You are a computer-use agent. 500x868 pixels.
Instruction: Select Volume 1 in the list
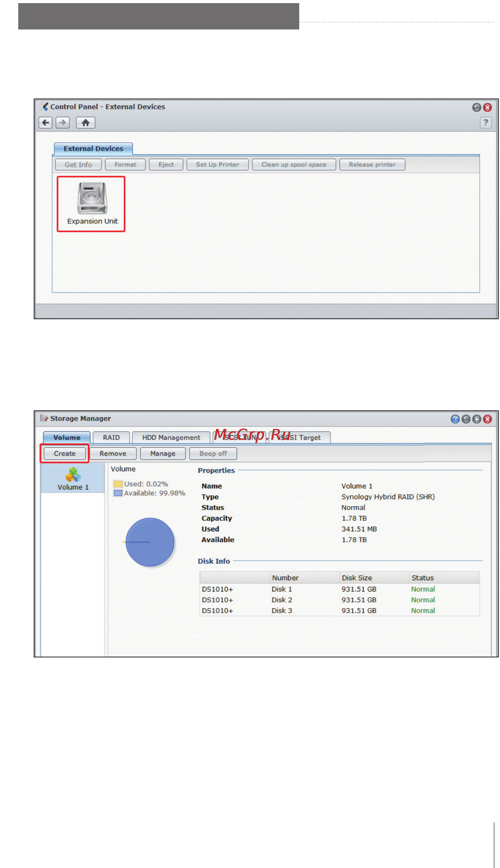click(73, 479)
